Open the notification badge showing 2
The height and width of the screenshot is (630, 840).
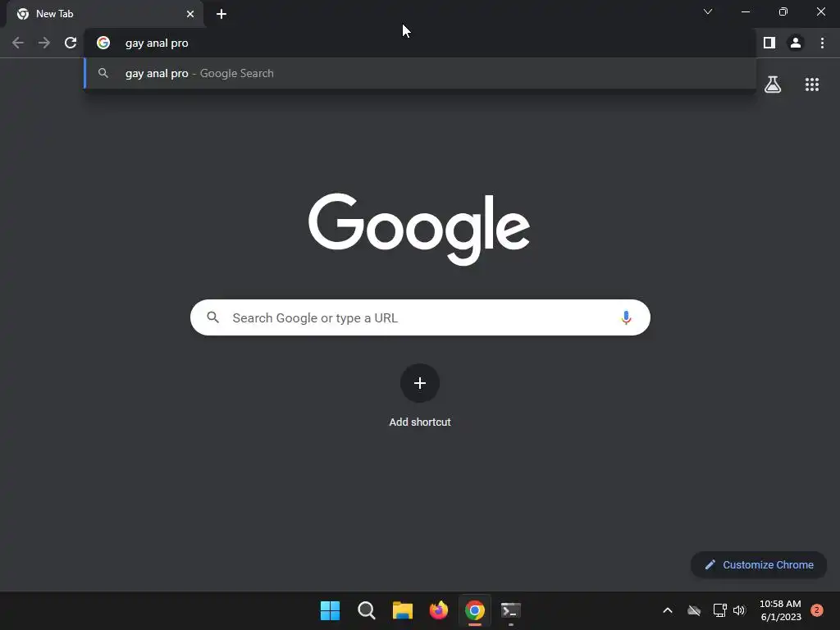pyautogui.click(x=817, y=610)
